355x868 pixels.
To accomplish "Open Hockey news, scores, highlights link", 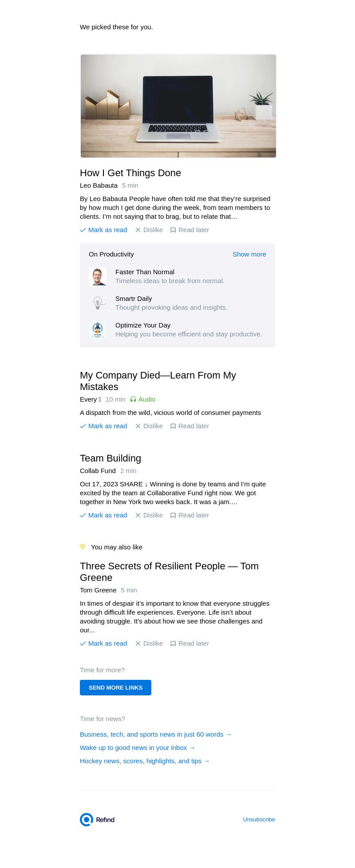I will click(145, 761).
